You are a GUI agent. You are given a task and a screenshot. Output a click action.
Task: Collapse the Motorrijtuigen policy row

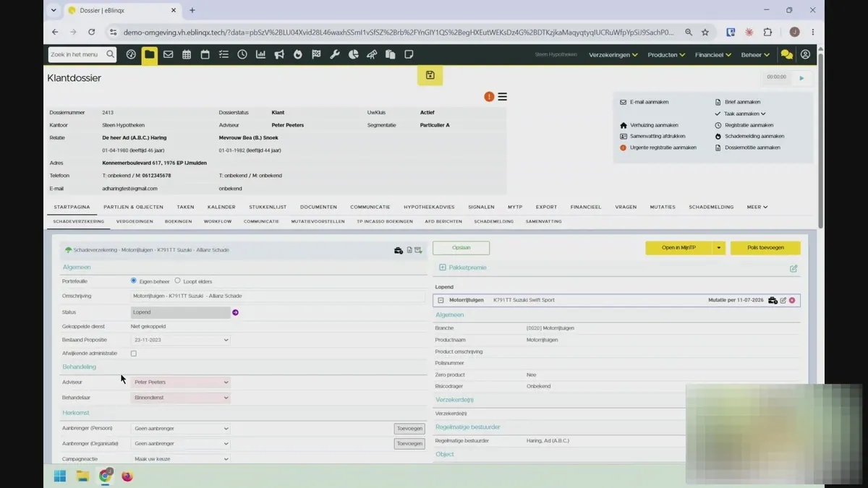click(x=441, y=300)
